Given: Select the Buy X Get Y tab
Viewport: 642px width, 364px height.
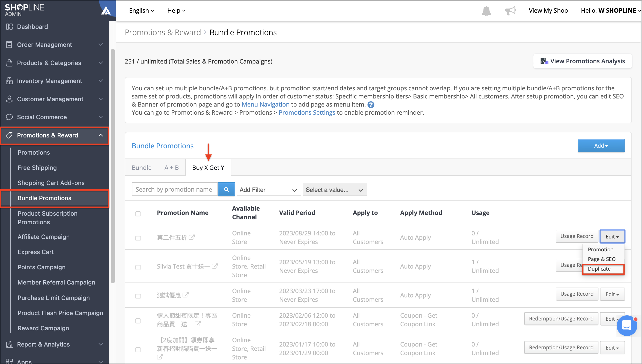Looking at the screenshot, I should point(208,168).
